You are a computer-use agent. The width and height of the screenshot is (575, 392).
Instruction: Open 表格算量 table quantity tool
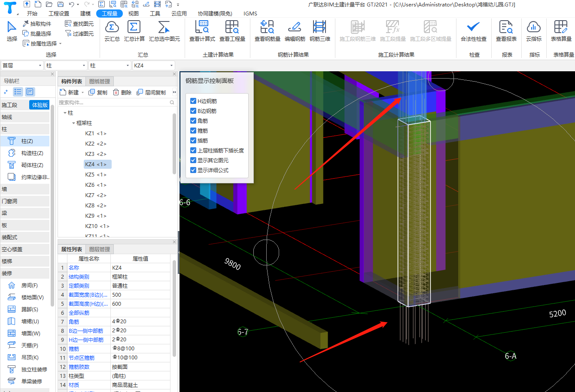click(562, 31)
